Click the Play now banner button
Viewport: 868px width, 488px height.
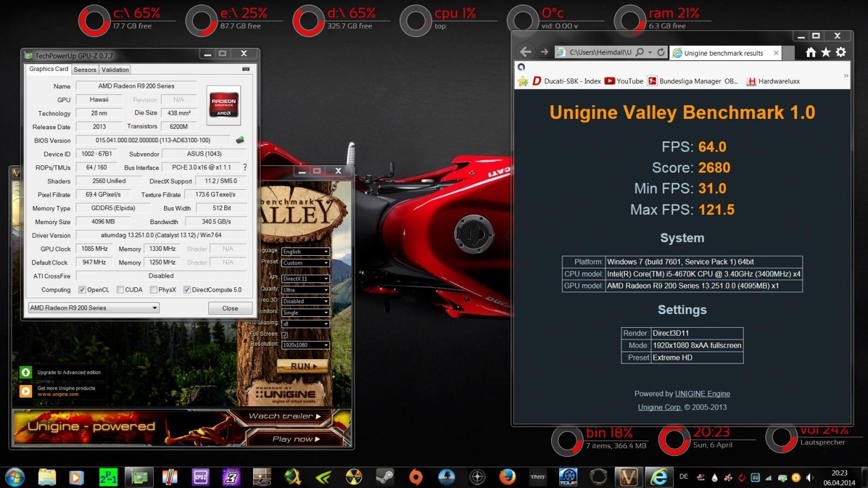[296, 438]
